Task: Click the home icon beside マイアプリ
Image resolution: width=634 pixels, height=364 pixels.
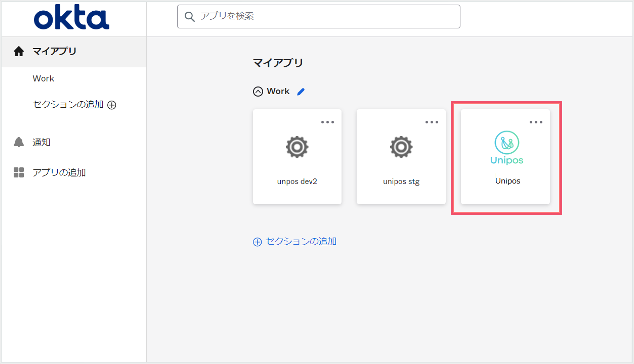Action: tap(19, 51)
